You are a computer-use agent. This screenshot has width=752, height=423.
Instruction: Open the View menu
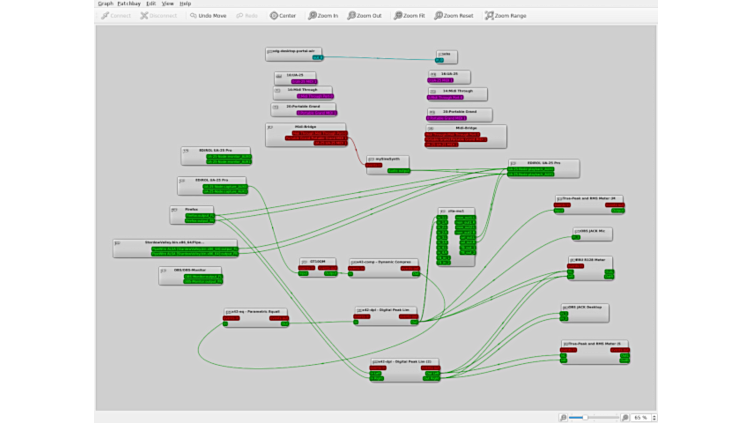[168, 4]
